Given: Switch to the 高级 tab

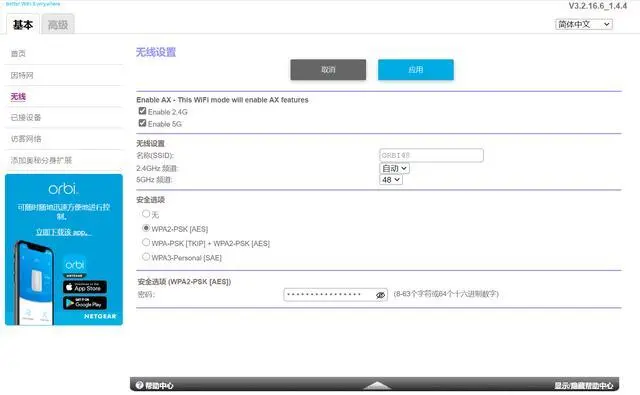Looking at the screenshot, I should [x=58, y=25].
